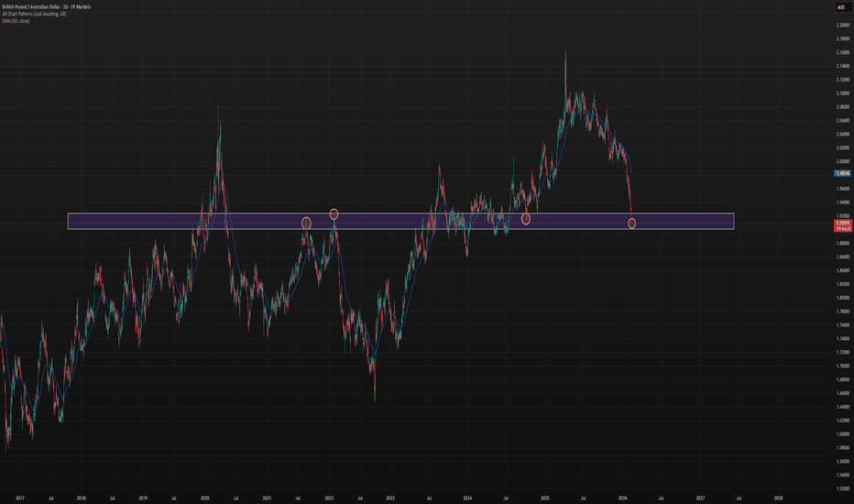Click the 1.80000 price axis label
Screen dimensions: 854x504
[843, 298]
